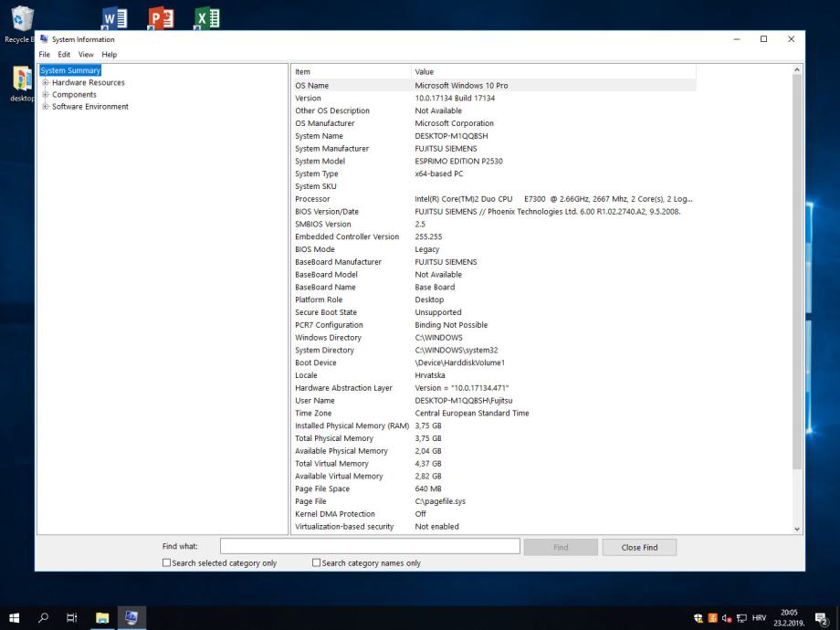Open Task View on the taskbar
The image size is (840, 630).
[72, 618]
